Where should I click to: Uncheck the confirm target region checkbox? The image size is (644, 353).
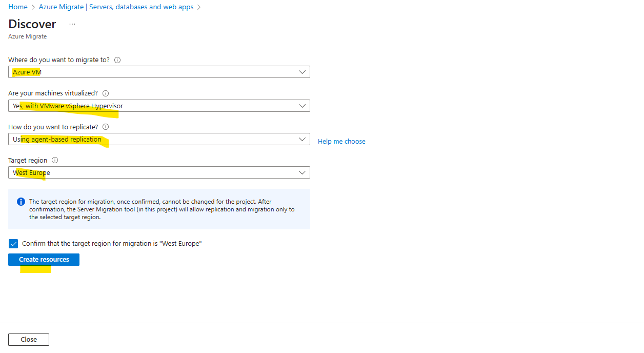coord(13,244)
